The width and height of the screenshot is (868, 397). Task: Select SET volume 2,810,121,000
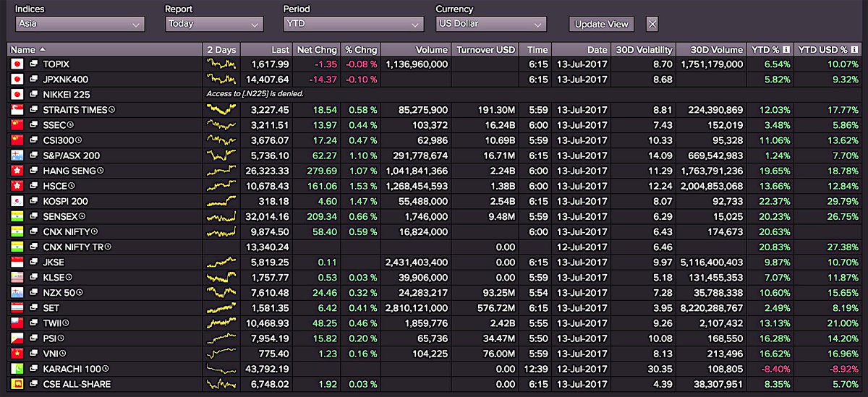pyautogui.click(x=417, y=308)
